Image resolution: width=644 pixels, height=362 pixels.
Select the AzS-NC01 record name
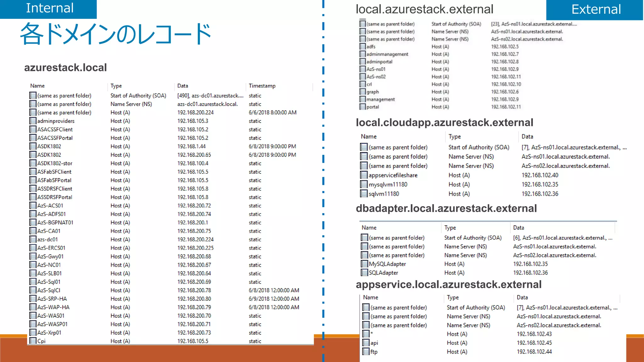(x=49, y=265)
